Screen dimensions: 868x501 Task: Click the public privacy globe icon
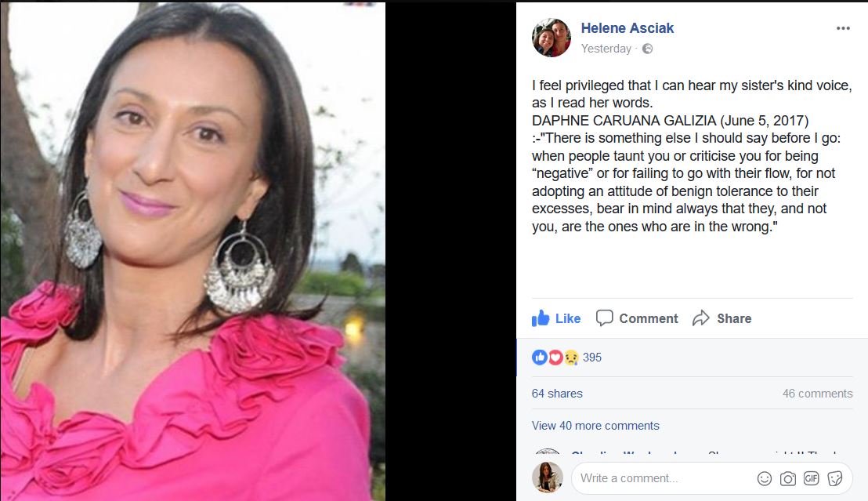tap(647, 49)
